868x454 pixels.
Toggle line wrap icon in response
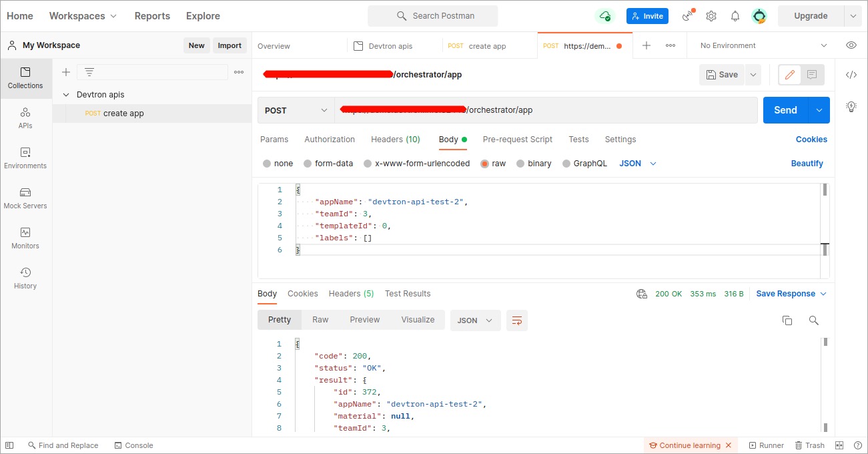[x=516, y=320]
